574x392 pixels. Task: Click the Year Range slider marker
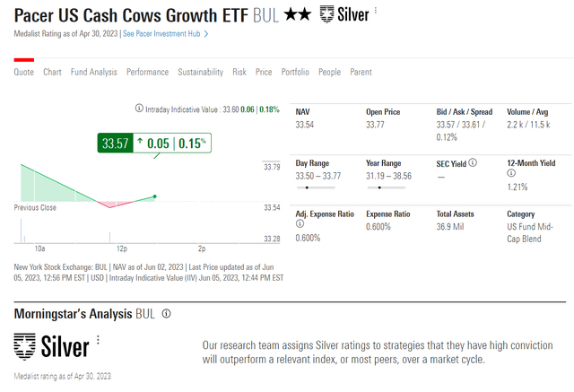(379, 187)
